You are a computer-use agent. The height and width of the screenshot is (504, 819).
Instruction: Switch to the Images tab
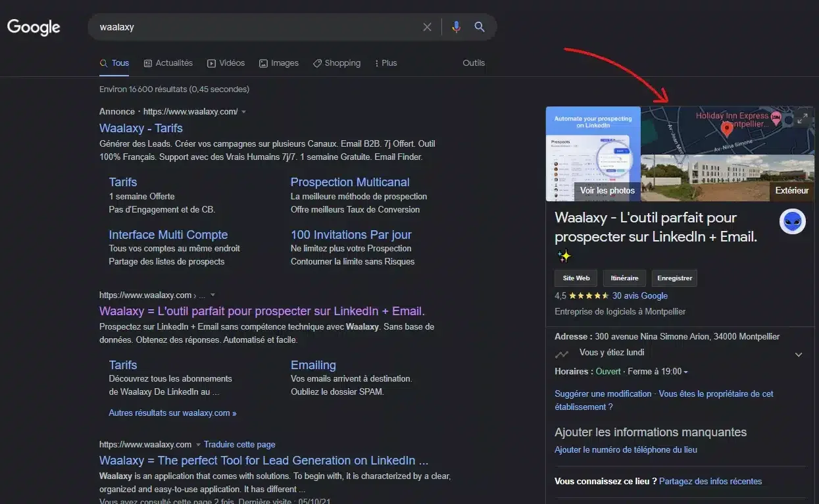(279, 63)
